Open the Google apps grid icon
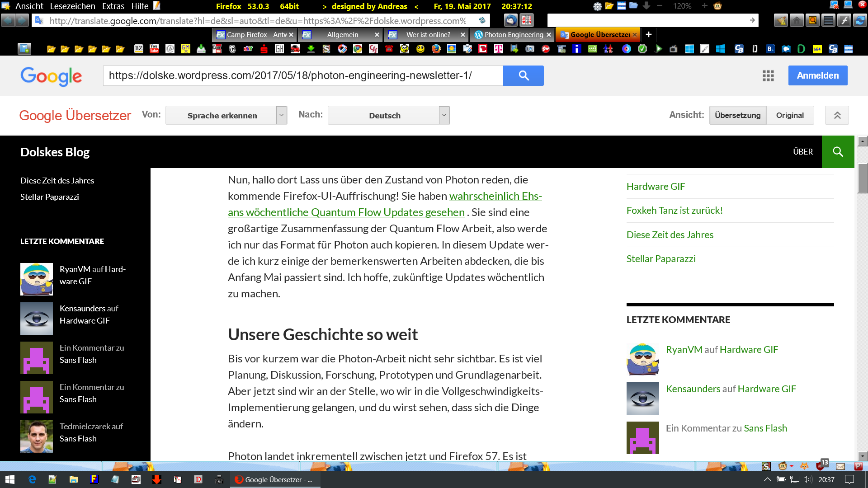The width and height of the screenshot is (868, 488). (x=768, y=75)
